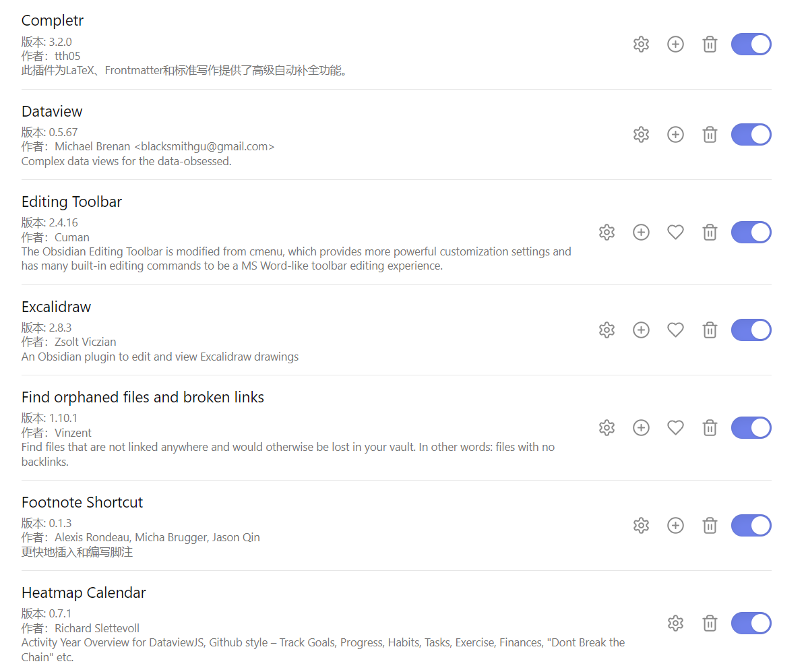This screenshot has width=806, height=672.
Task: Open settings gear for Find orphaned files plugin
Action: [607, 428]
